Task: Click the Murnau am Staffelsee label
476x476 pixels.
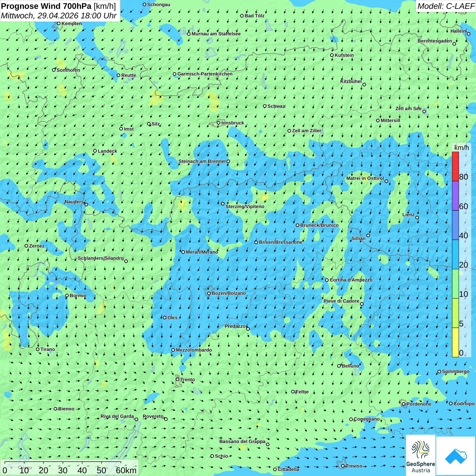Action: coord(216,34)
